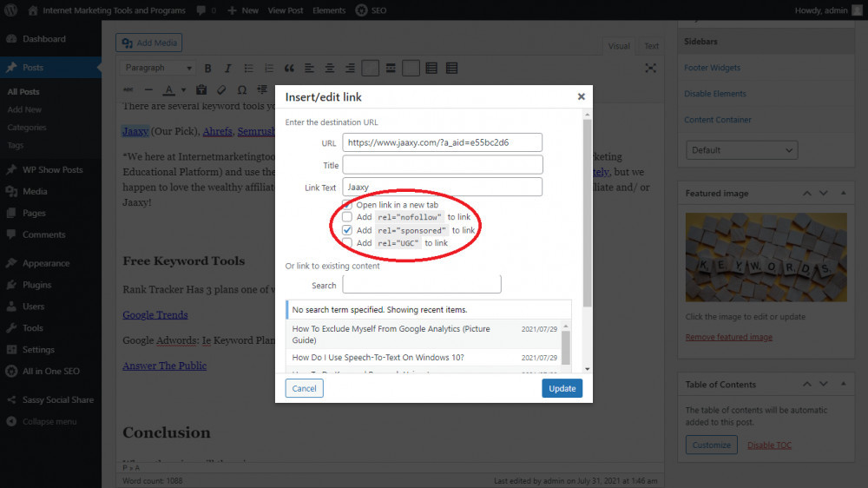Open All in One SEO menu
The height and width of the screenshot is (488, 868).
coord(50,371)
